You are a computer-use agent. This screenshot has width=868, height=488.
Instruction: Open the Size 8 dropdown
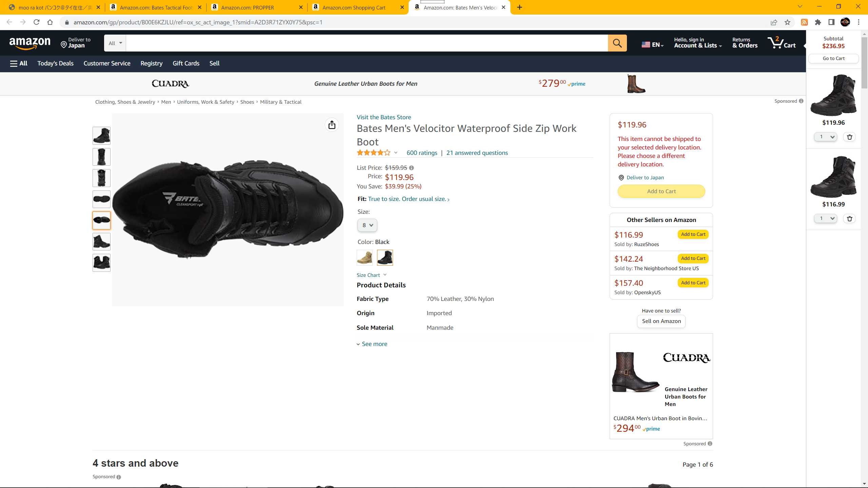click(367, 225)
